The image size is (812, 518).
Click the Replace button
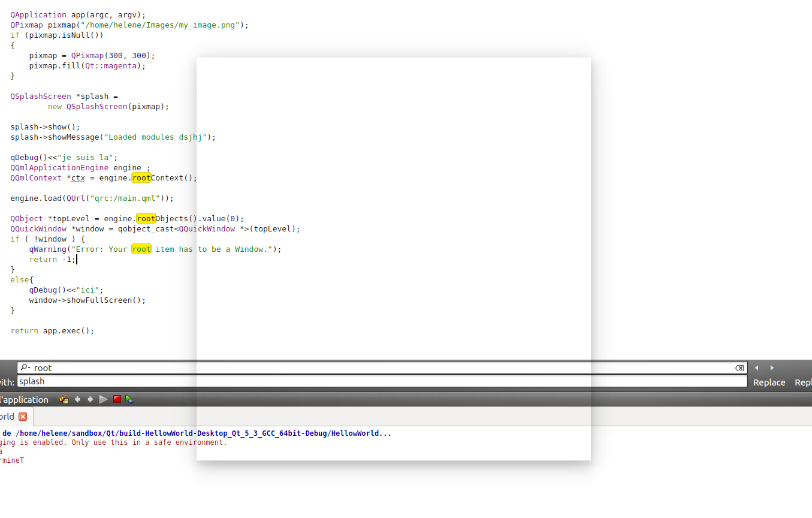[769, 383]
